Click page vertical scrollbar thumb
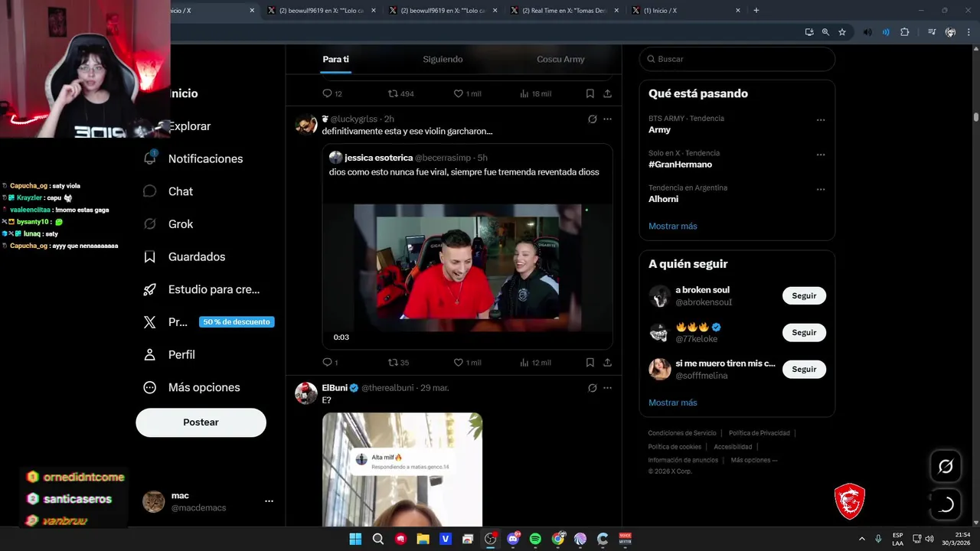This screenshot has width=980, height=551. pyautogui.click(x=975, y=117)
